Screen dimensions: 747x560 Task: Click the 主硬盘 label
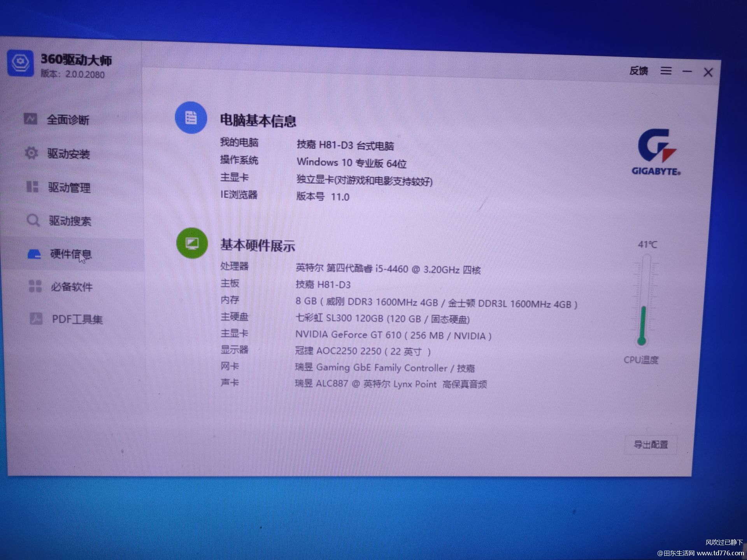tap(234, 317)
